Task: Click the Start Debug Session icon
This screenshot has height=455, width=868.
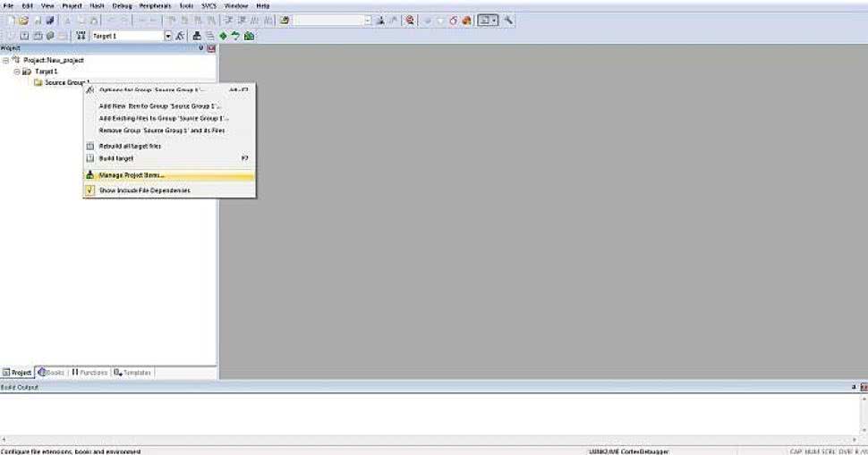Action: (409, 20)
